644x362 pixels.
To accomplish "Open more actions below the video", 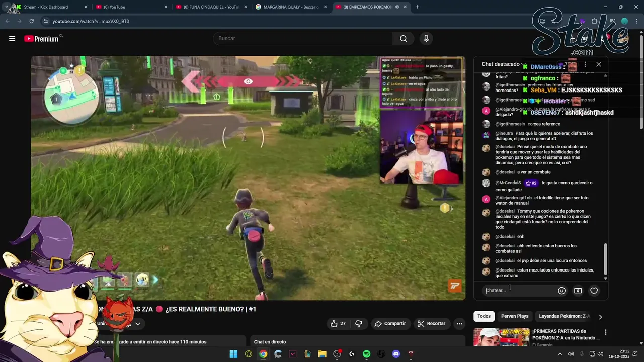I will (459, 324).
